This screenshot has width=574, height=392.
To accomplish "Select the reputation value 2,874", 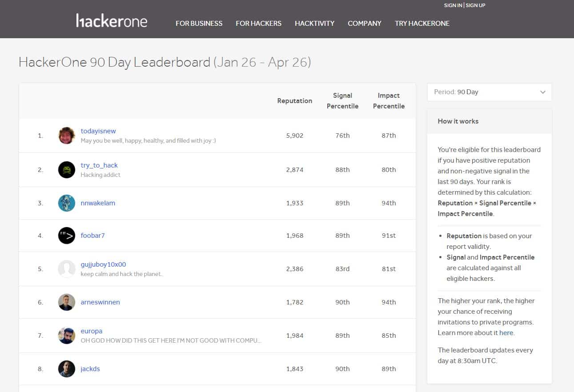I will click(x=295, y=170).
